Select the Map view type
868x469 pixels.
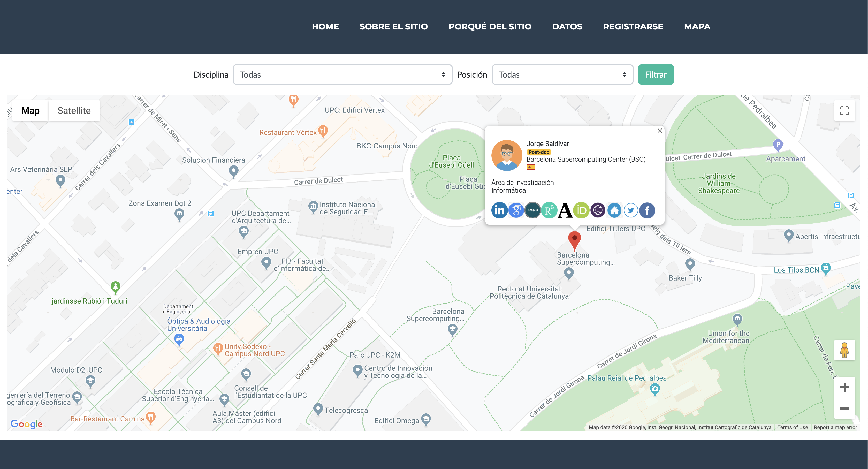[30, 110]
